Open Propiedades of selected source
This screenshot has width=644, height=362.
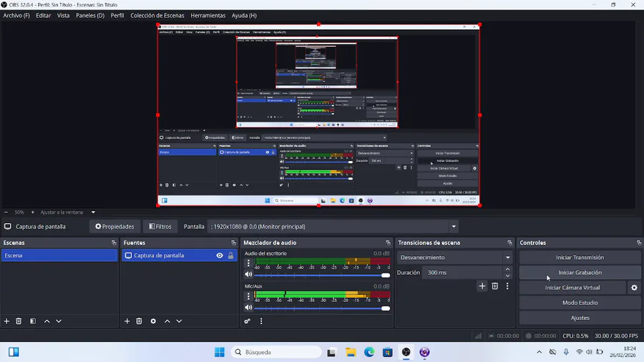click(x=114, y=227)
